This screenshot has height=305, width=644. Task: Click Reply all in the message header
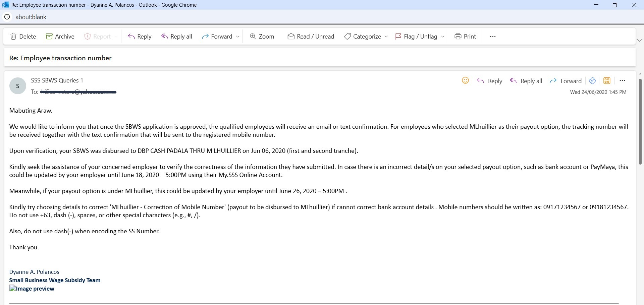coord(526,81)
